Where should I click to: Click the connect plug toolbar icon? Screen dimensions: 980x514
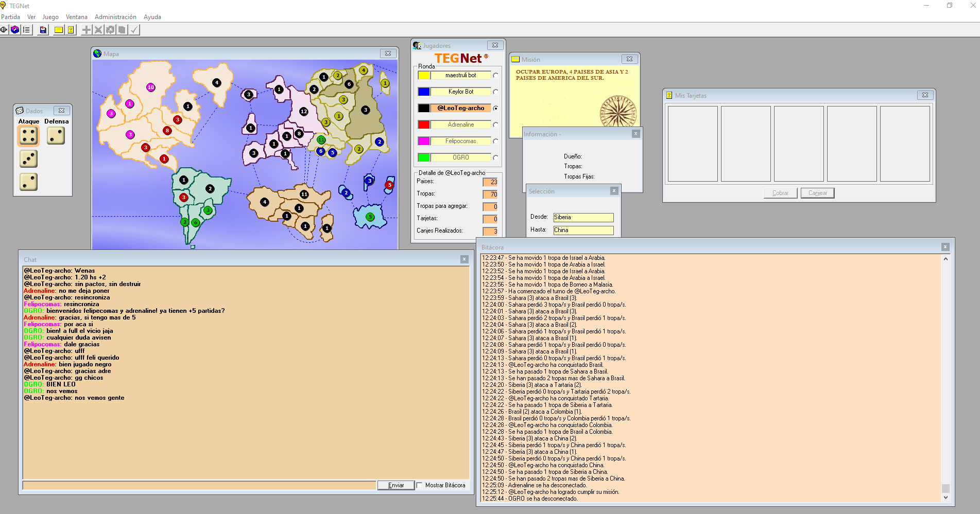tap(4, 30)
